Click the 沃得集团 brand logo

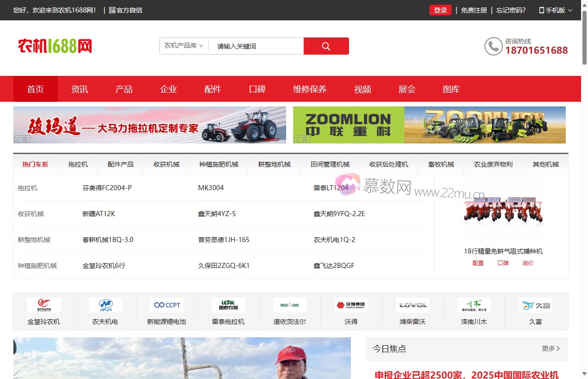tap(351, 304)
